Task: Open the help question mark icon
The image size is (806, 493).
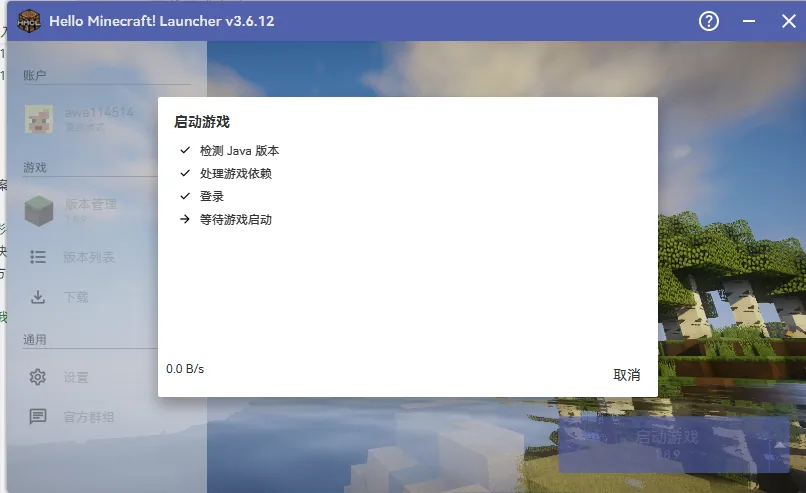Action: tap(709, 21)
